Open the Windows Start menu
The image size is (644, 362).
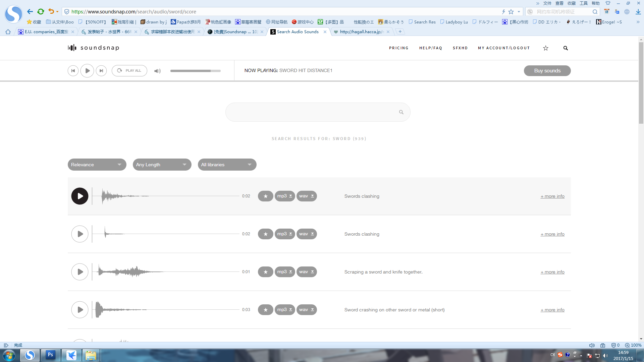coord(9,355)
